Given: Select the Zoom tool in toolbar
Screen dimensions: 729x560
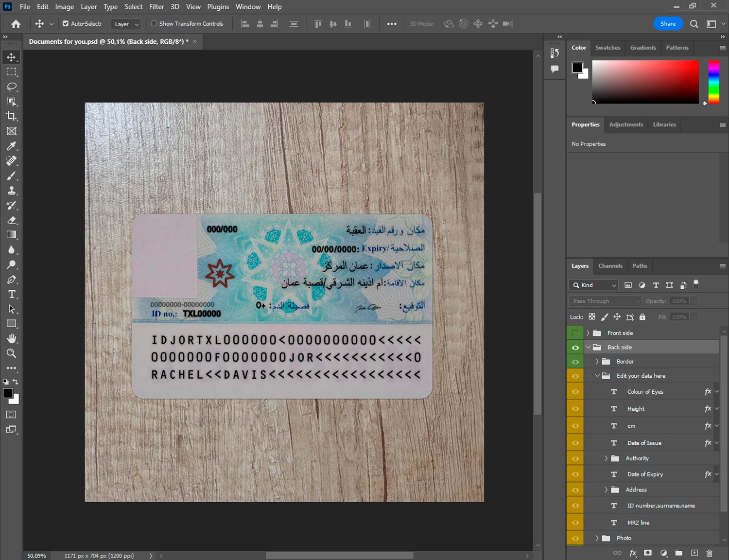Looking at the screenshot, I should click(x=12, y=353).
